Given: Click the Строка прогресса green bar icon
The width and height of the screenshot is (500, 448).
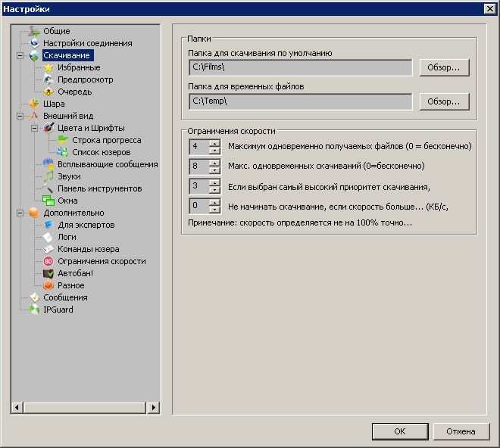Looking at the screenshot, I should pos(63,140).
